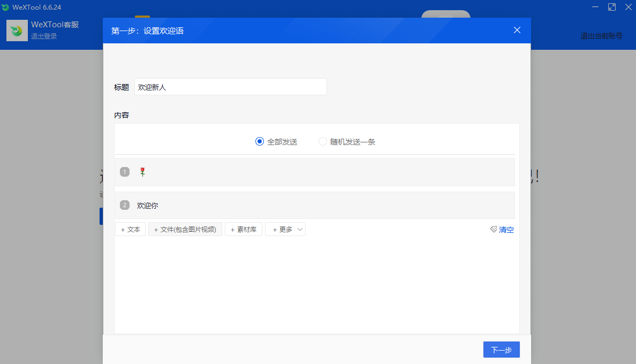Click the eraser icon to clear content

tap(494, 229)
